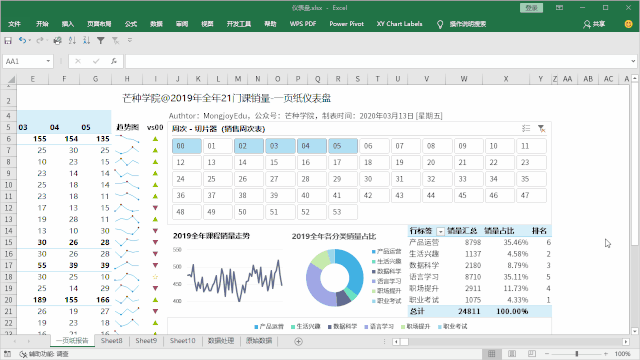Open the 数据处理 sheet tab
The width and height of the screenshot is (640, 360).
[x=221, y=341]
